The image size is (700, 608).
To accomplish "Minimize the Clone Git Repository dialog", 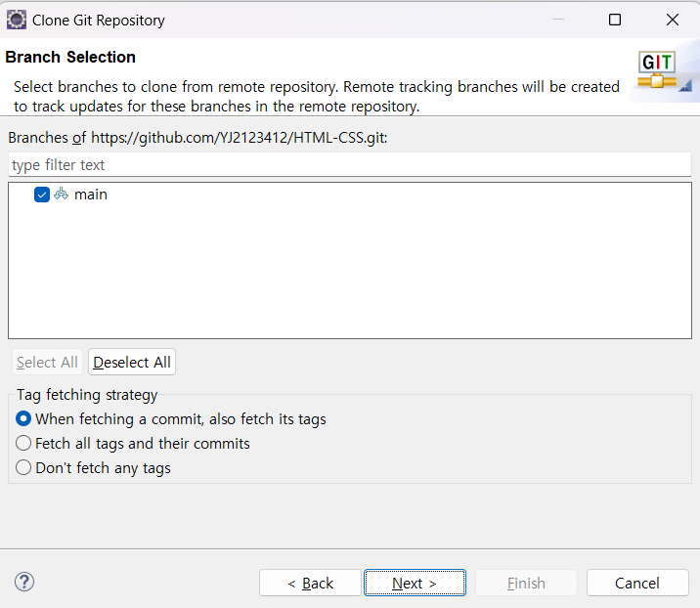I will tap(557, 20).
